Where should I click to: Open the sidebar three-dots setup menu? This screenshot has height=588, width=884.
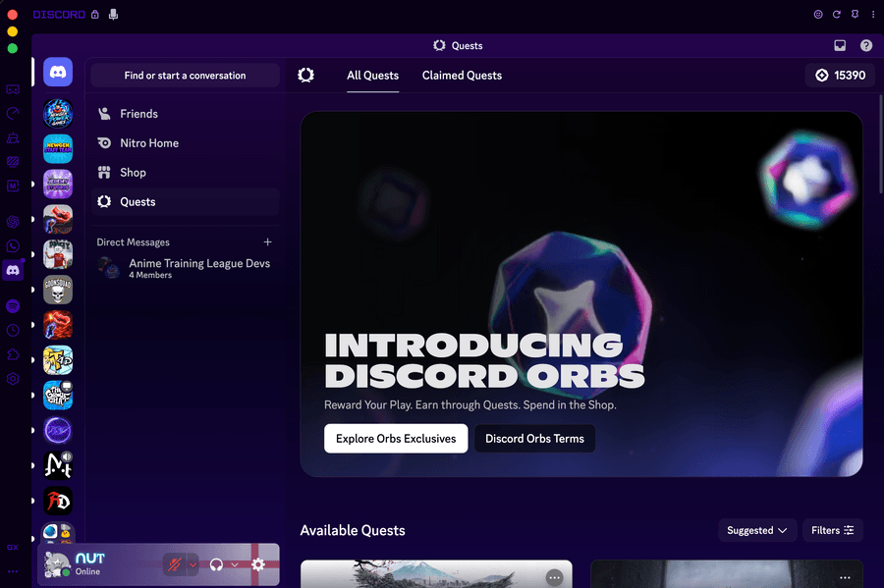click(x=13, y=571)
